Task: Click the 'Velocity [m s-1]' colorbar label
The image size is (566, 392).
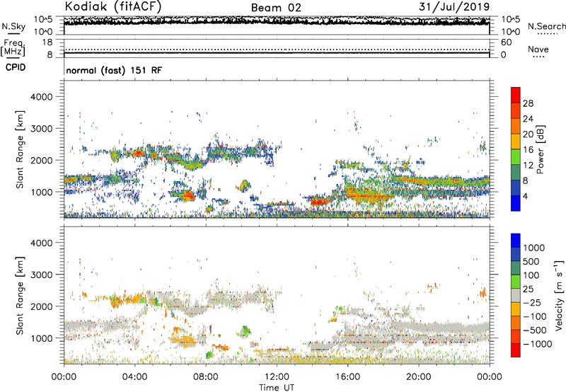Action: [x=559, y=295]
